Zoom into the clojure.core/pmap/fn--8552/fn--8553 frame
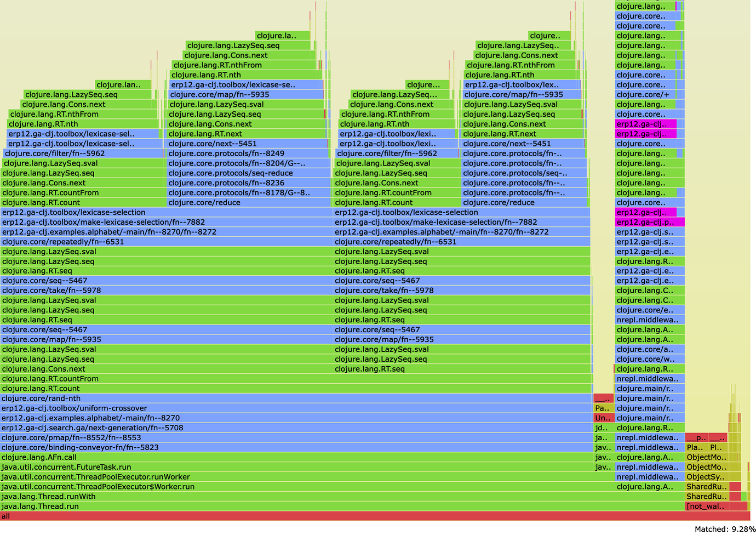The image size is (756, 535). click(296, 437)
